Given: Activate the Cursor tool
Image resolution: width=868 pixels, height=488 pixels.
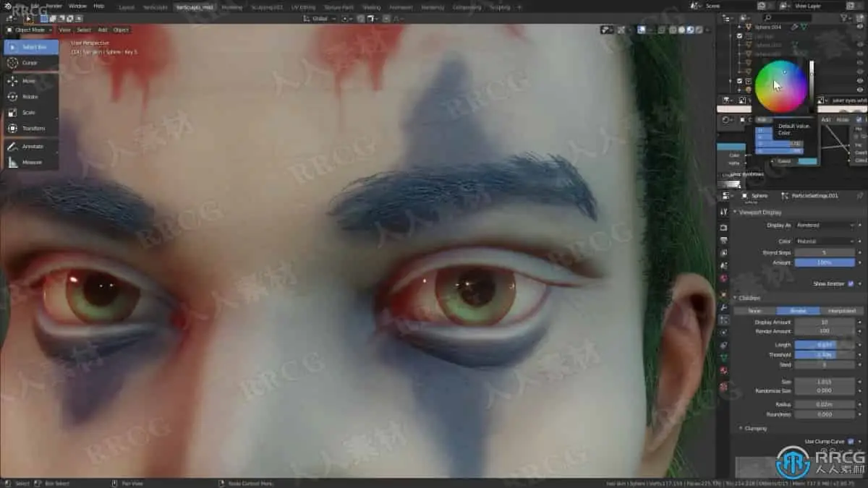Looking at the screenshot, I should pyautogui.click(x=31, y=63).
